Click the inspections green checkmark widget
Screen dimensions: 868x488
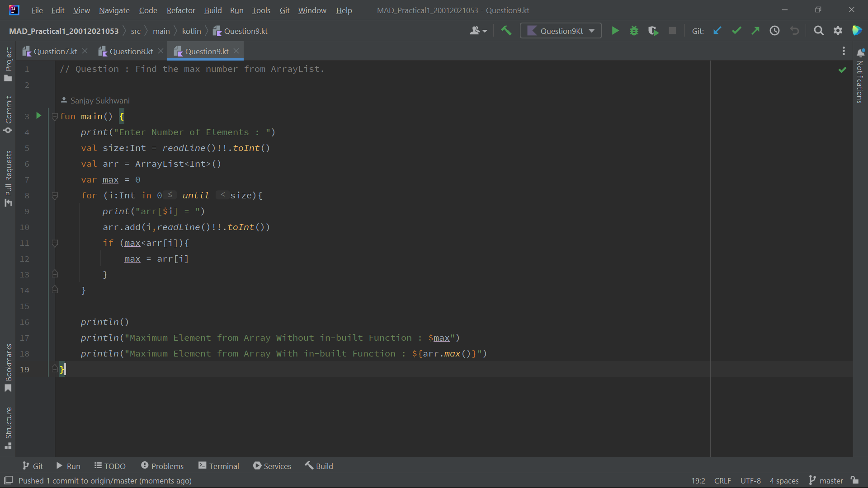[842, 70]
